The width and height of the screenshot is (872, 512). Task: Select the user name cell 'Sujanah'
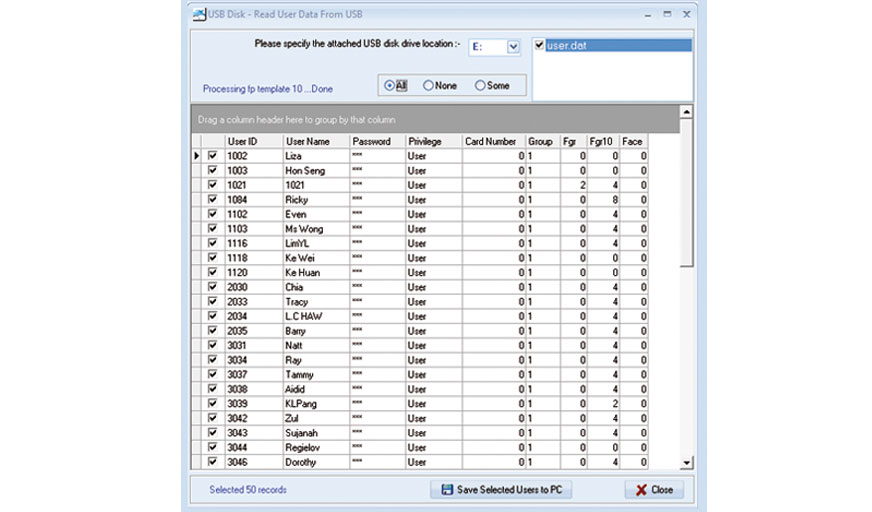tap(316, 433)
